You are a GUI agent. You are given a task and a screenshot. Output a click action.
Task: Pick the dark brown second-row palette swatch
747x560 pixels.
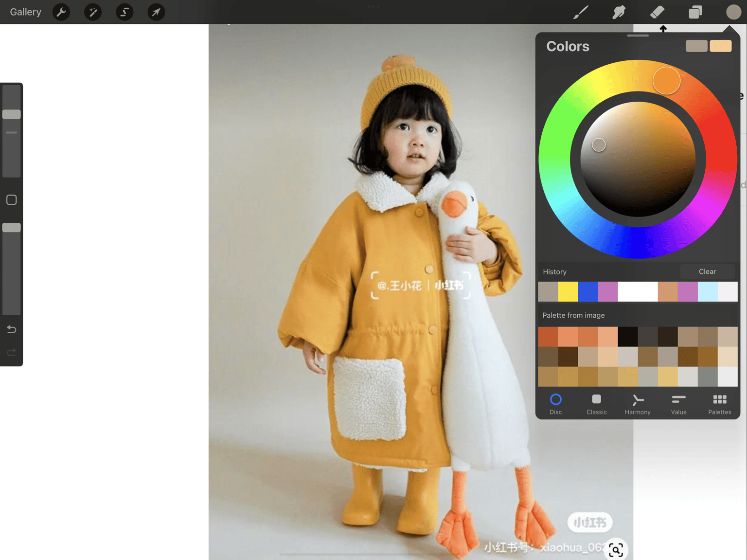[x=568, y=357]
